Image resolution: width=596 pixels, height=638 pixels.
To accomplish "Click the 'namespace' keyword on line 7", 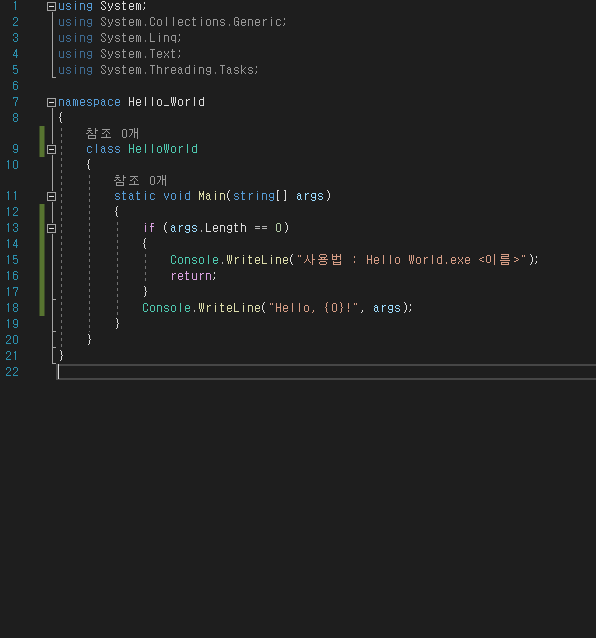I will [x=89, y=102].
